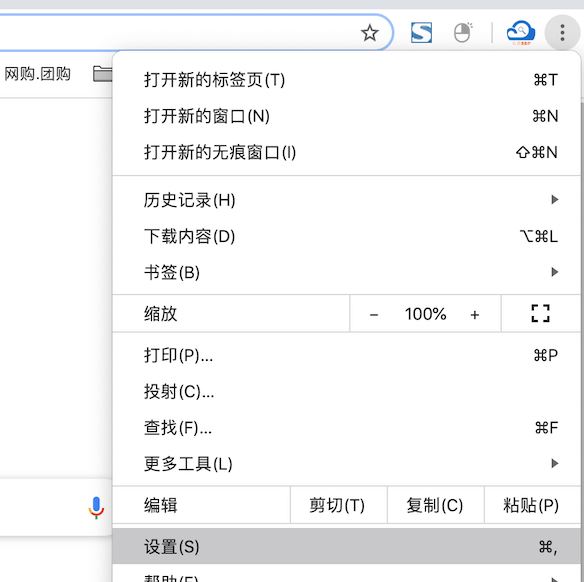
Task: Toggle fullscreen mode icon in zoom row
Action: coord(540,313)
